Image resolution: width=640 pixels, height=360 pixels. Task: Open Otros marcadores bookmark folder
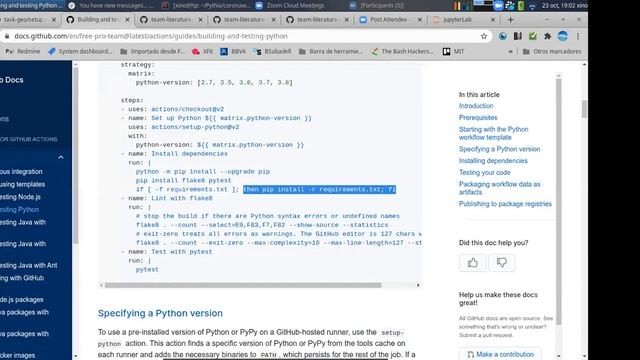552,51
